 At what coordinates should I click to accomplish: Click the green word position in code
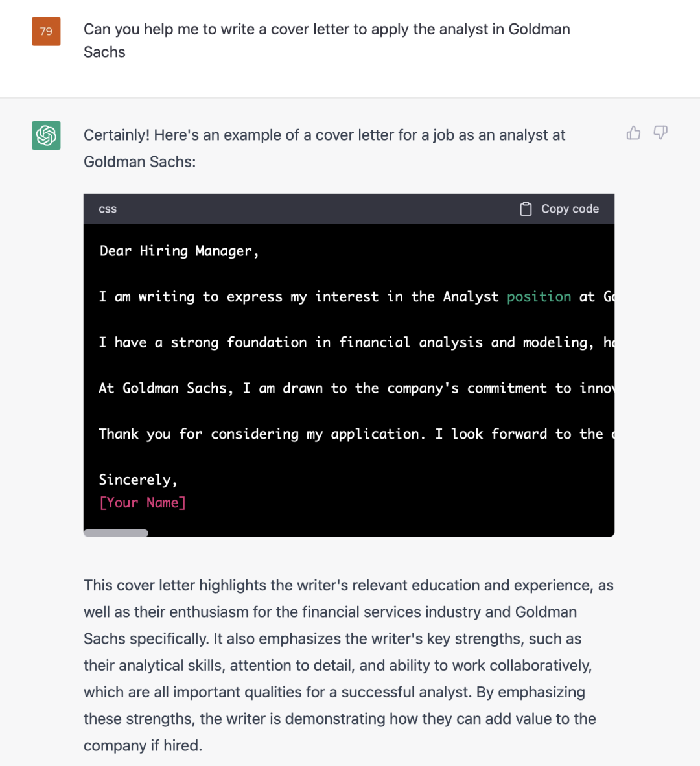pos(539,297)
